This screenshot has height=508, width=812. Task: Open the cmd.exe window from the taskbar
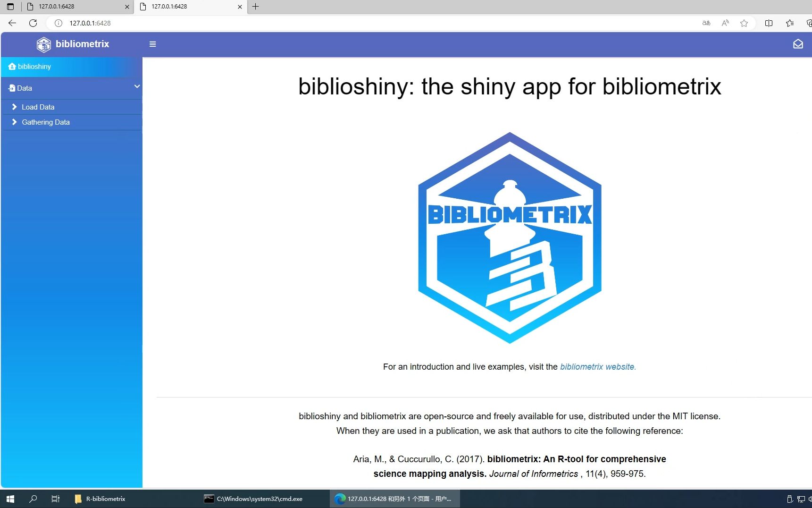point(254,499)
